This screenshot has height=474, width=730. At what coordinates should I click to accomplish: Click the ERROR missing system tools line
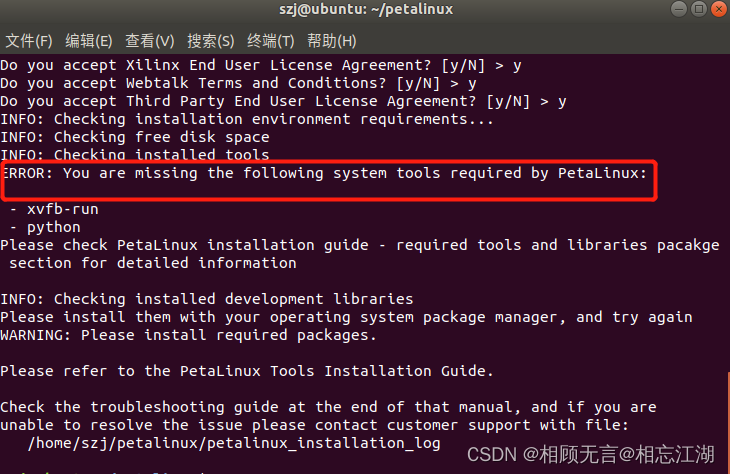(x=324, y=174)
